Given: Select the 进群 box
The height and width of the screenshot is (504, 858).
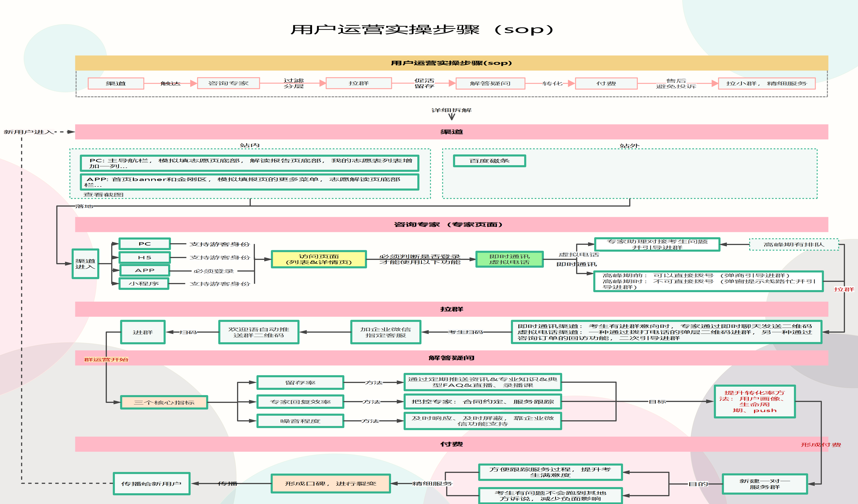Looking at the screenshot, I should [143, 332].
